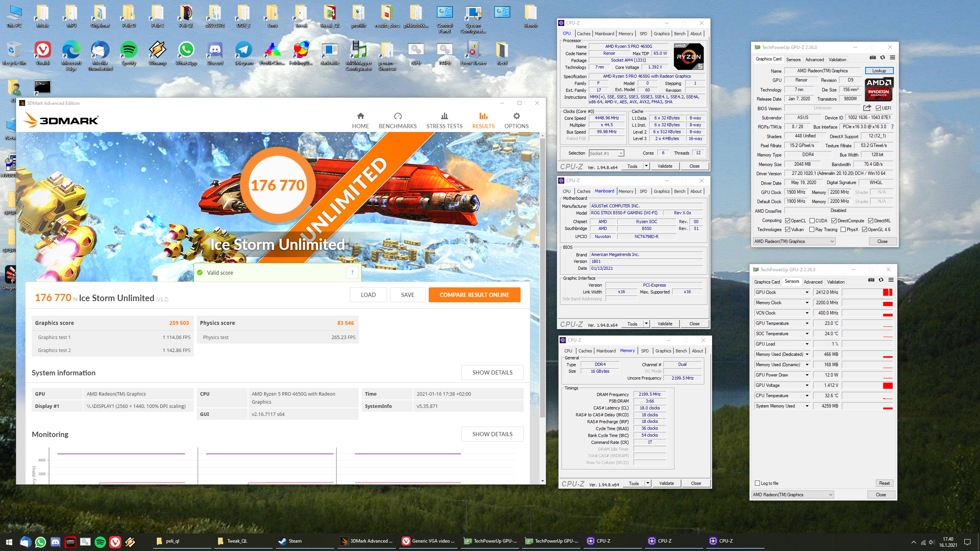Screen dimensions: 980x551
Task: Open the notification center on taskbar
Action: (967, 542)
